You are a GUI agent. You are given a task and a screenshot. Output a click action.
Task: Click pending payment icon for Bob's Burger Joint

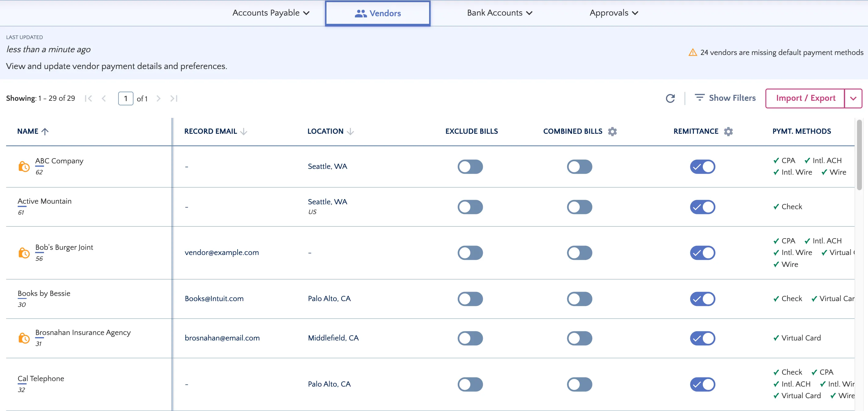pyautogui.click(x=24, y=253)
